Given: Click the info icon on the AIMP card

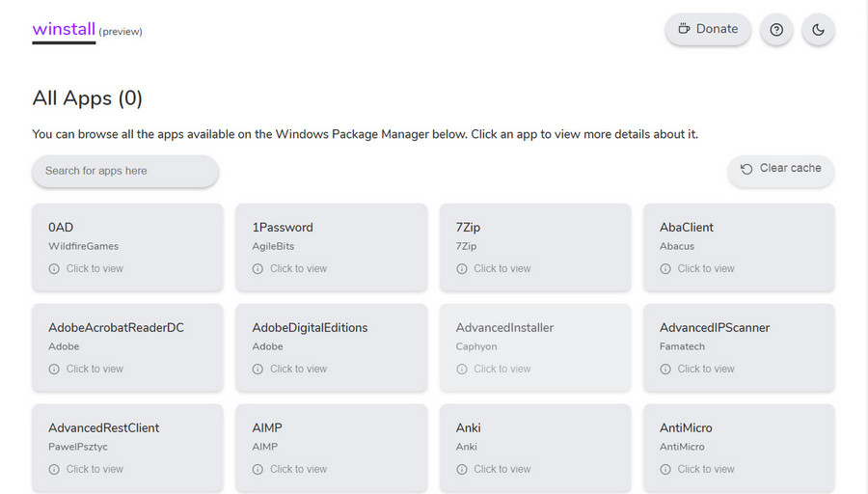Looking at the screenshot, I should [x=258, y=469].
